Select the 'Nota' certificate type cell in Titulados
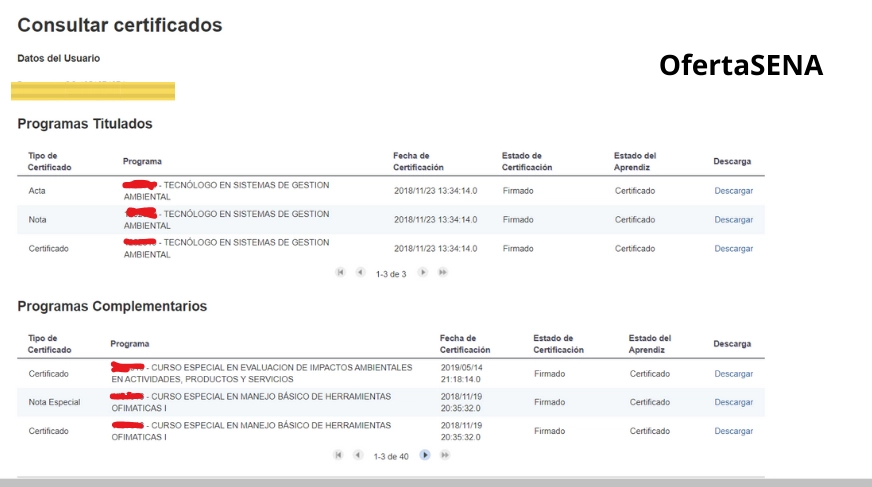Viewport: 872px width, 487px height. [x=37, y=220]
